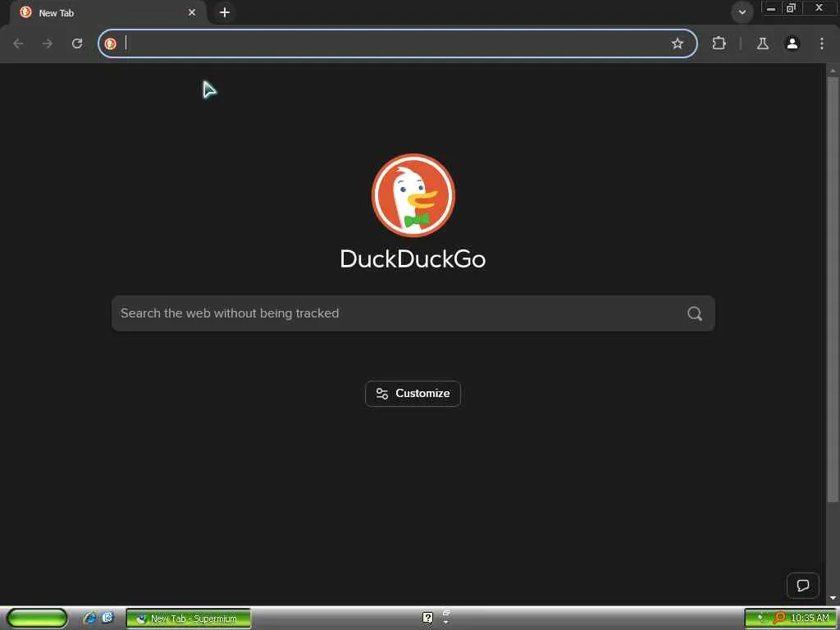Click the orange magnifier tray icon
Viewport: 840px width, 630px height.
779,619
